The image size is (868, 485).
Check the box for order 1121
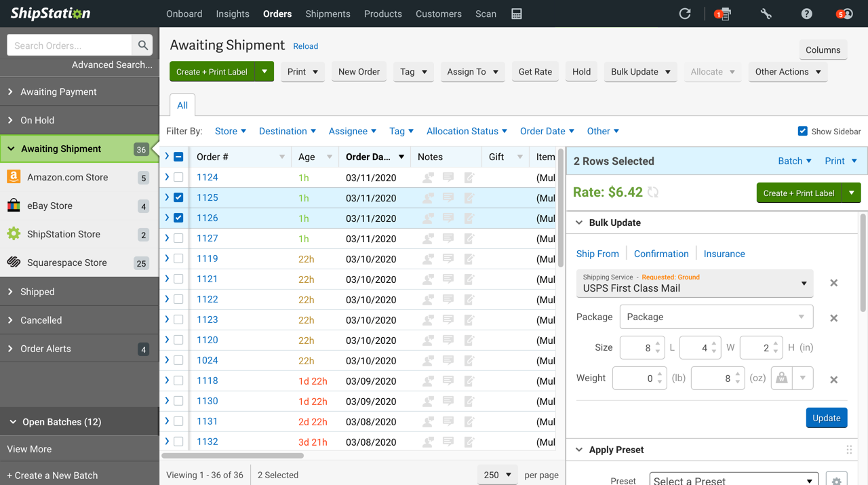pos(178,279)
